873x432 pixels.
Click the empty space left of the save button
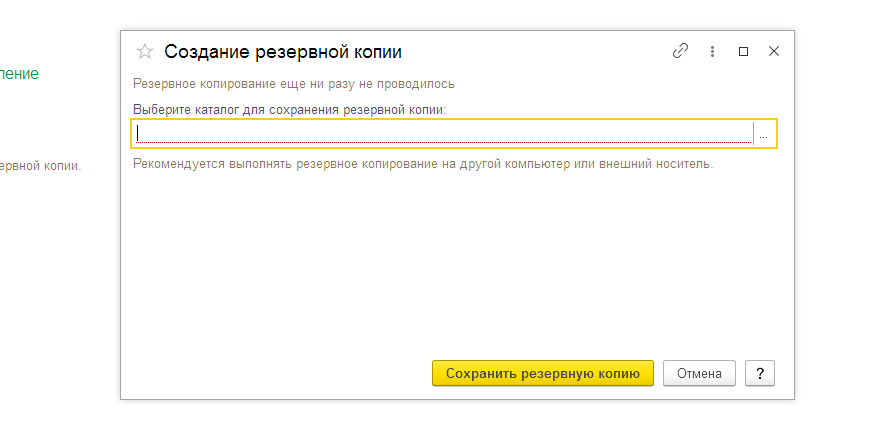point(280,373)
